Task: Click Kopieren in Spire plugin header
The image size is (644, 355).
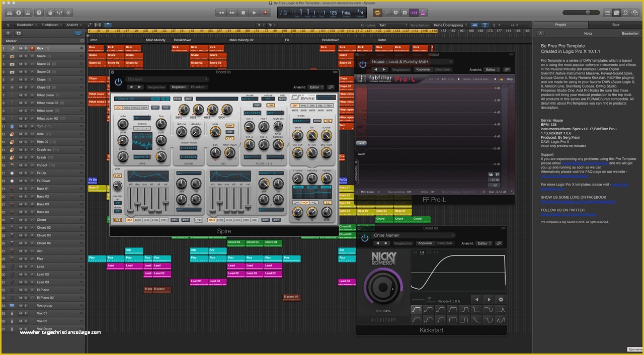Action: point(179,87)
